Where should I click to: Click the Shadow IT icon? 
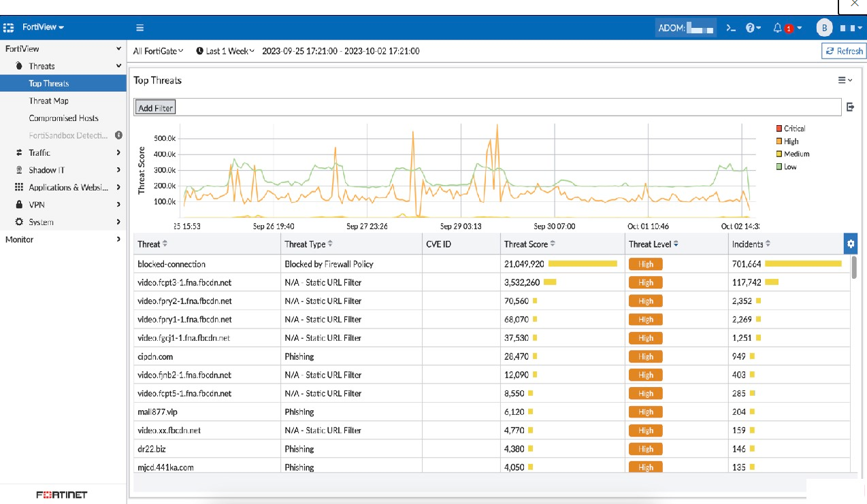(x=19, y=170)
